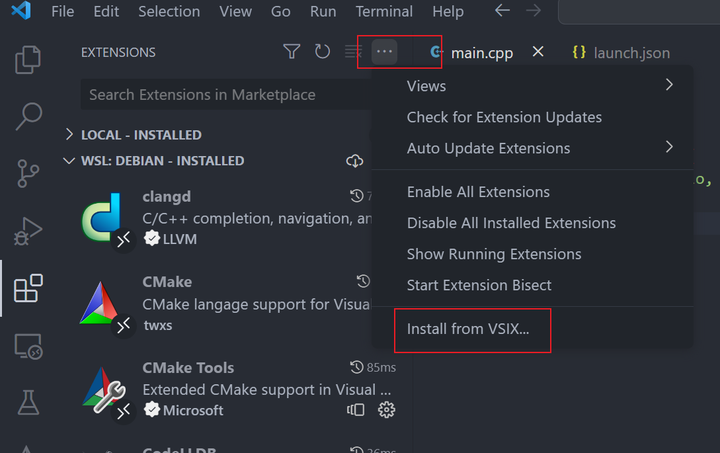Image resolution: width=720 pixels, height=453 pixels.
Task: Click the install local extensions cloud icon
Action: click(x=354, y=161)
